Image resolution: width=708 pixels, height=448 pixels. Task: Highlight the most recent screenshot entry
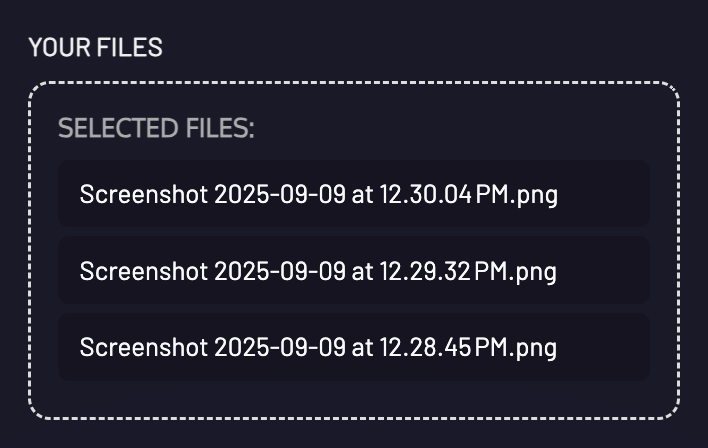click(318, 194)
